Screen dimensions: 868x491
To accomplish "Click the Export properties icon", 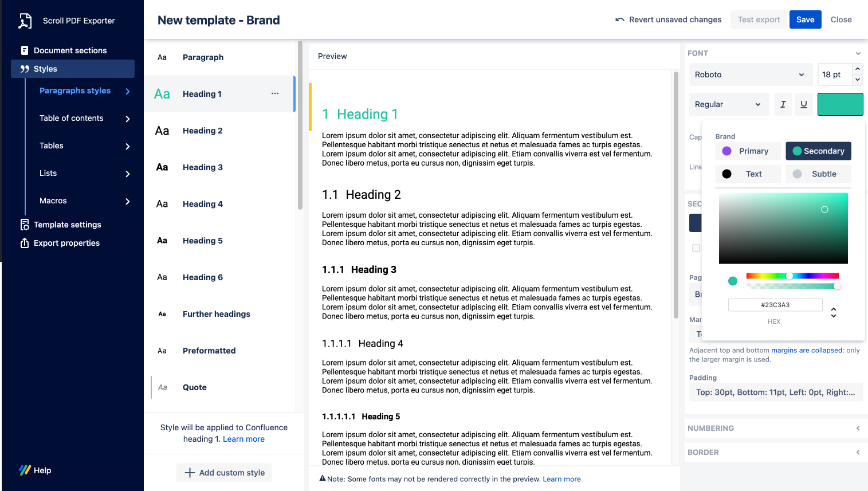I will (25, 243).
